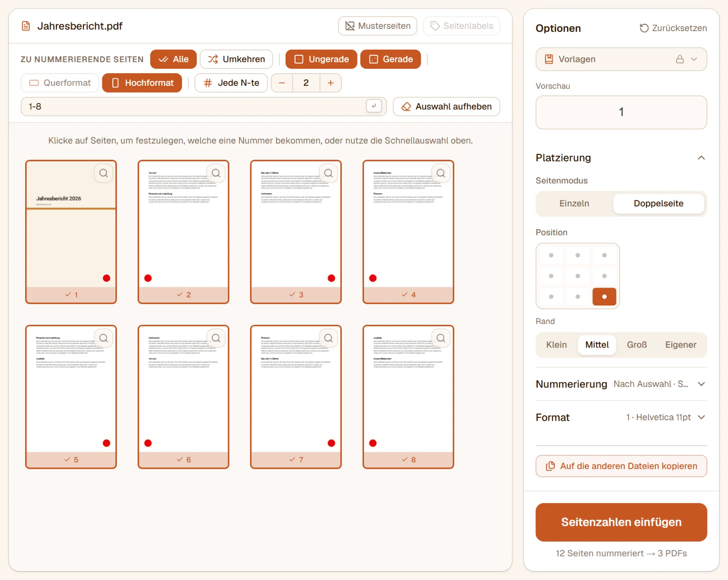Open the magnifier preview on page 2
Image resolution: width=728 pixels, height=580 pixels.
click(x=216, y=173)
